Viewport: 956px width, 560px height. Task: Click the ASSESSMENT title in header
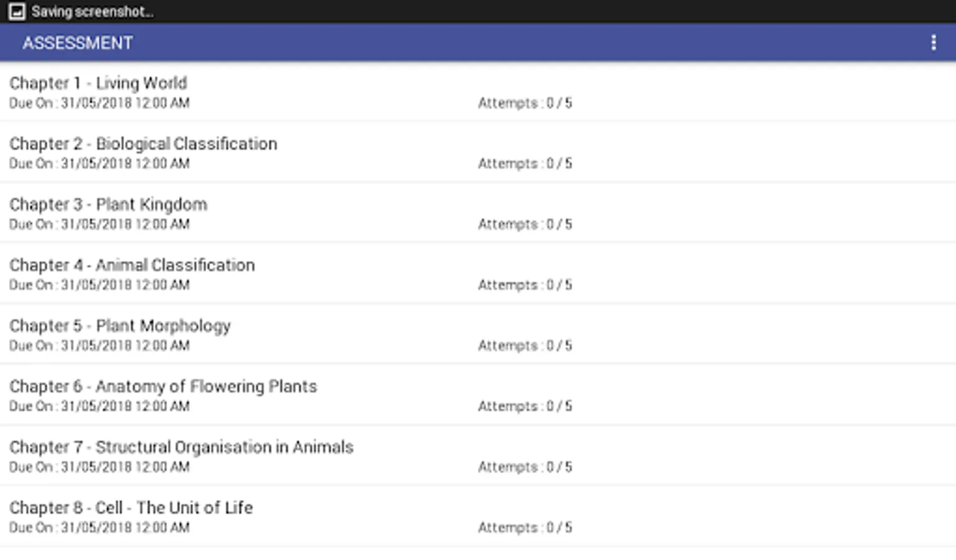click(78, 43)
